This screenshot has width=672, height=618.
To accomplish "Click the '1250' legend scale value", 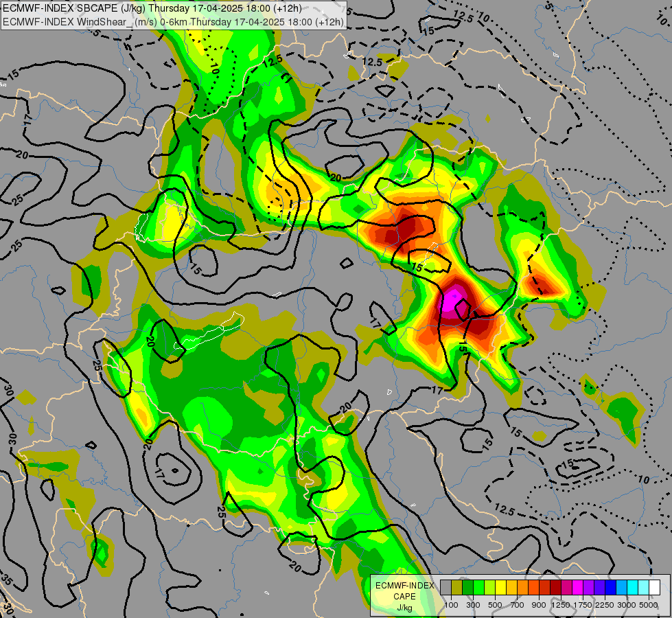I will point(561,605).
